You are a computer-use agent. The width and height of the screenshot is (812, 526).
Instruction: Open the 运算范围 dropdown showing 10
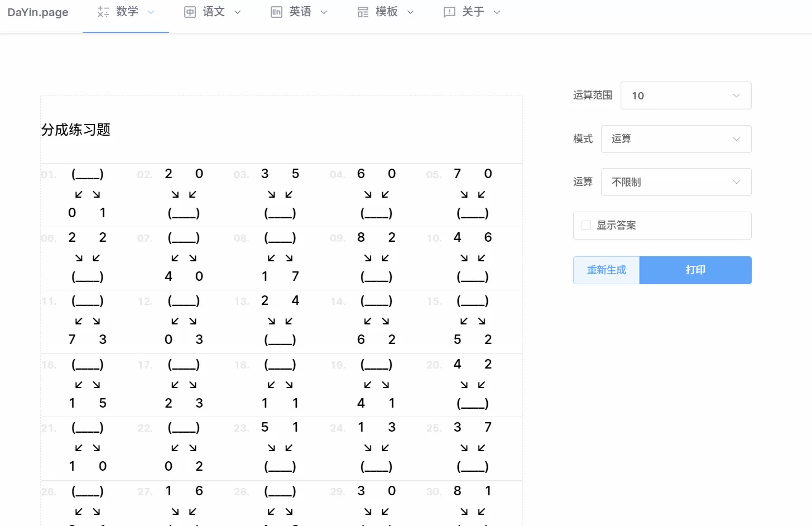685,95
